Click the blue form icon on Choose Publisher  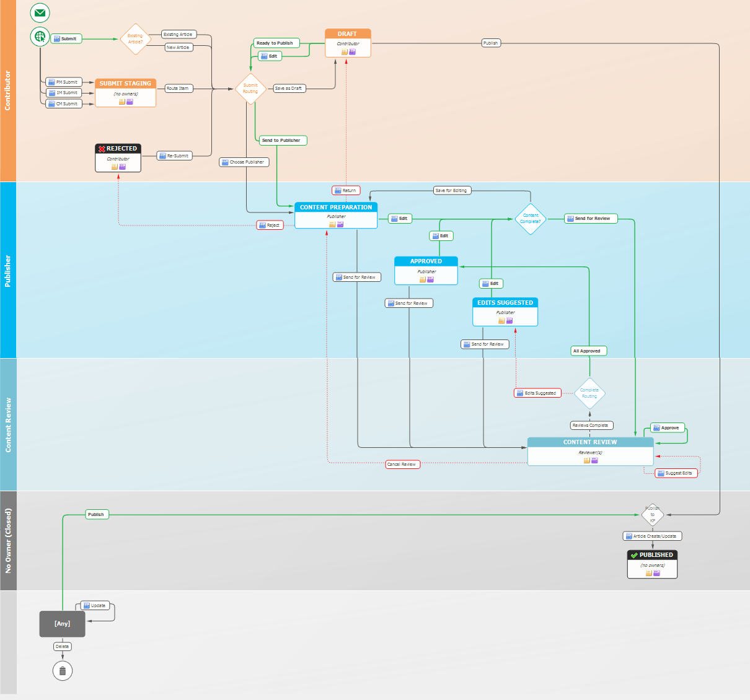[225, 162]
